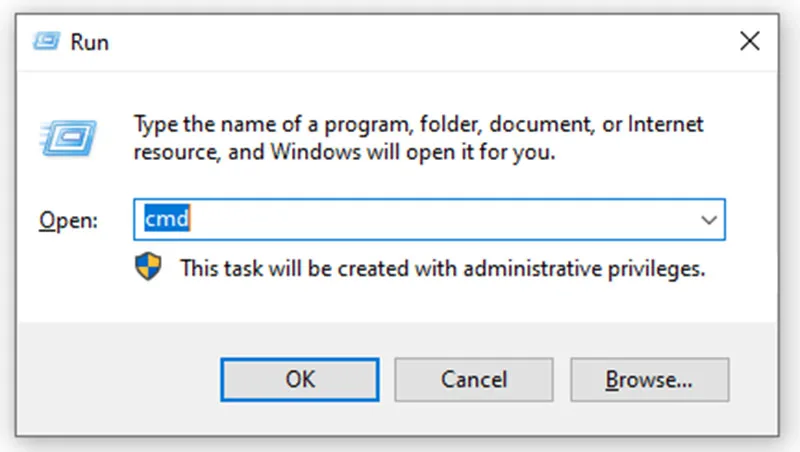The height and width of the screenshot is (452, 800).
Task: Click the "Type the name of a program" line
Action: (x=418, y=124)
